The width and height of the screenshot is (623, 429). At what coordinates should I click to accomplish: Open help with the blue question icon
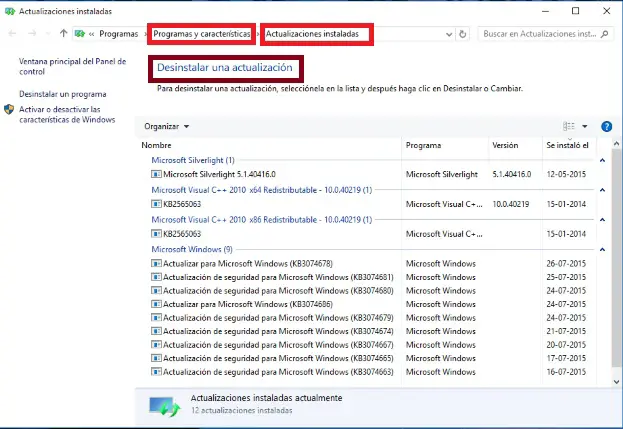pyautogui.click(x=606, y=126)
